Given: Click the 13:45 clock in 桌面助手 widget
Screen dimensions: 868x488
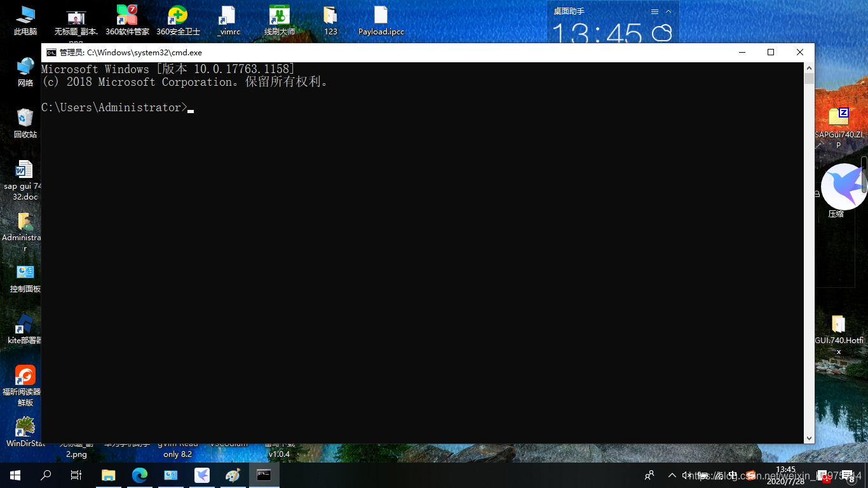Looking at the screenshot, I should tap(597, 33).
